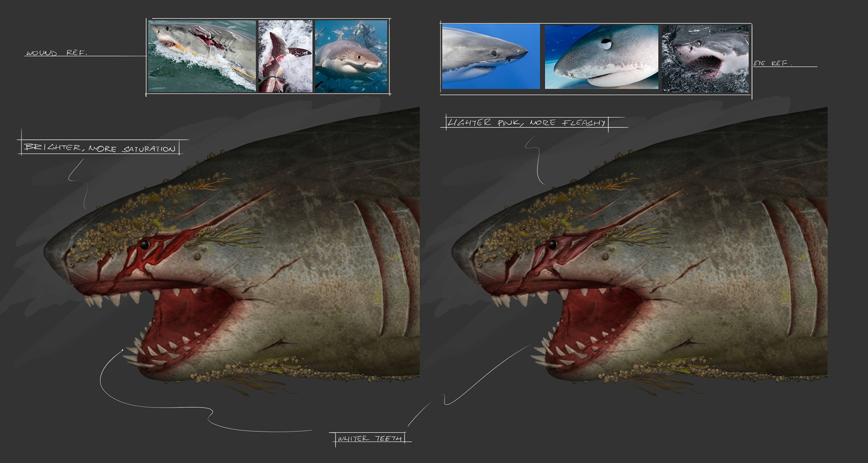Click the 'WOUND REF.' label
Image resolution: width=868 pixels, height=463 pixels.
tap(56, 53)
